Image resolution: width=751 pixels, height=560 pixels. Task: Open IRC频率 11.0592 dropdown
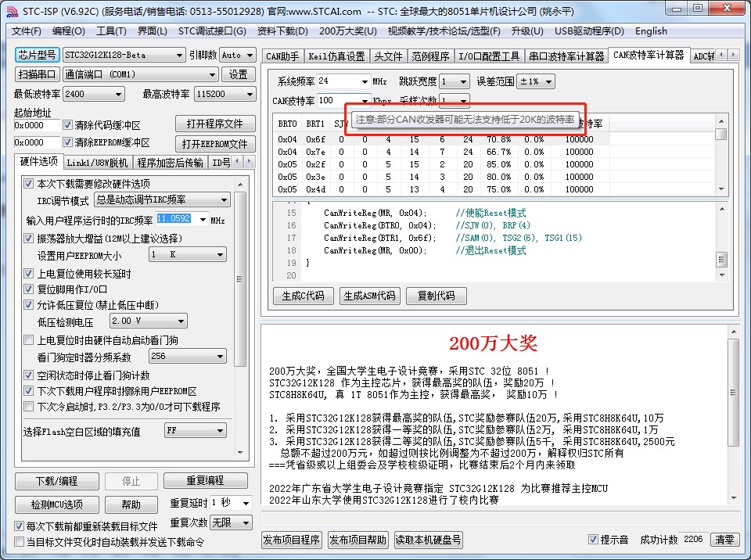(x=203, y=220)
